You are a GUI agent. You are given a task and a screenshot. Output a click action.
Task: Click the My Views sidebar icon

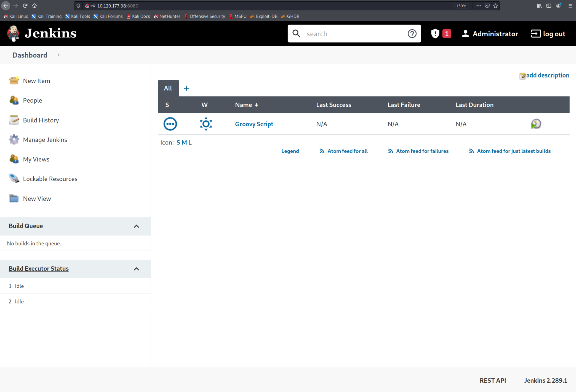click(14, 159)
